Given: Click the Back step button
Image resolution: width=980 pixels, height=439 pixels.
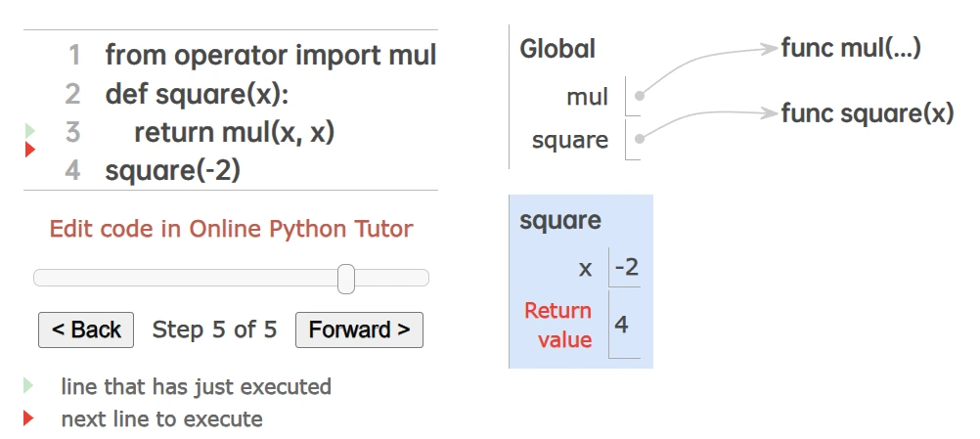Looking at the screenshot, I should coord(86,330).
